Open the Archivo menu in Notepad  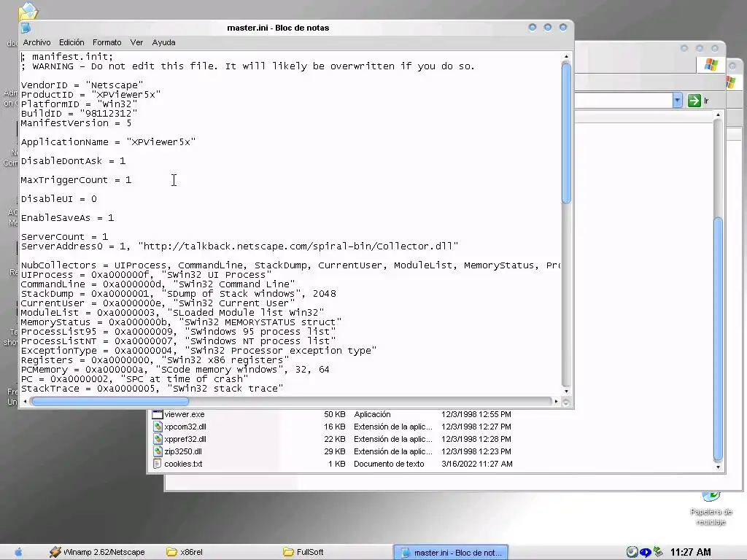36,42
